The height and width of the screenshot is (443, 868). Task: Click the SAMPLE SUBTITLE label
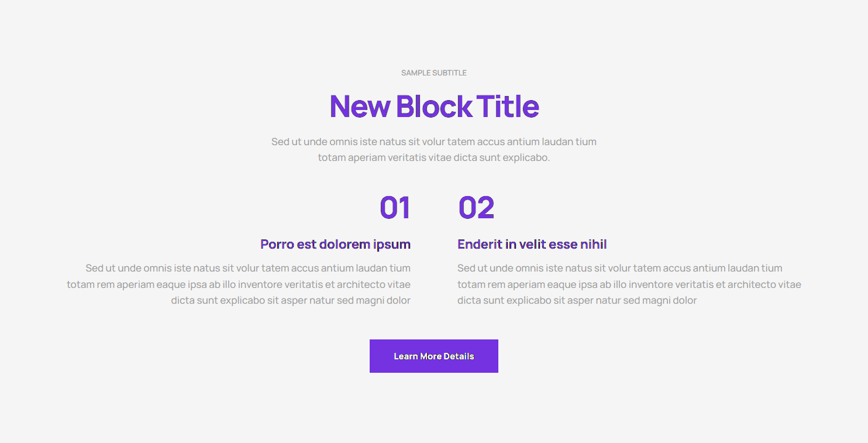click(433, 73)
